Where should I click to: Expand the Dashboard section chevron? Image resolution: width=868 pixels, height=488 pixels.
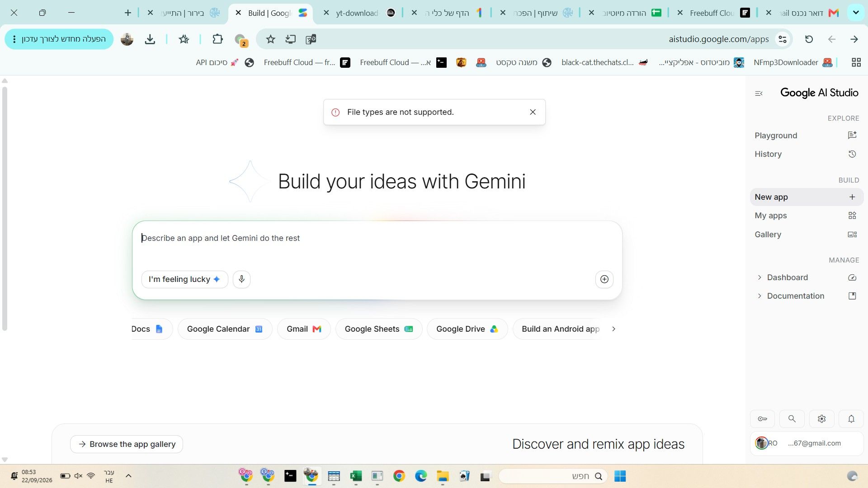(x=759, y=277)
